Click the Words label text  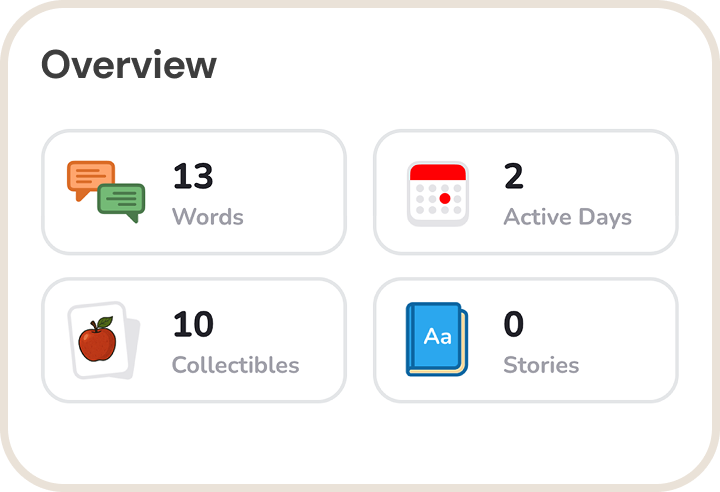(x=208, y=216)
